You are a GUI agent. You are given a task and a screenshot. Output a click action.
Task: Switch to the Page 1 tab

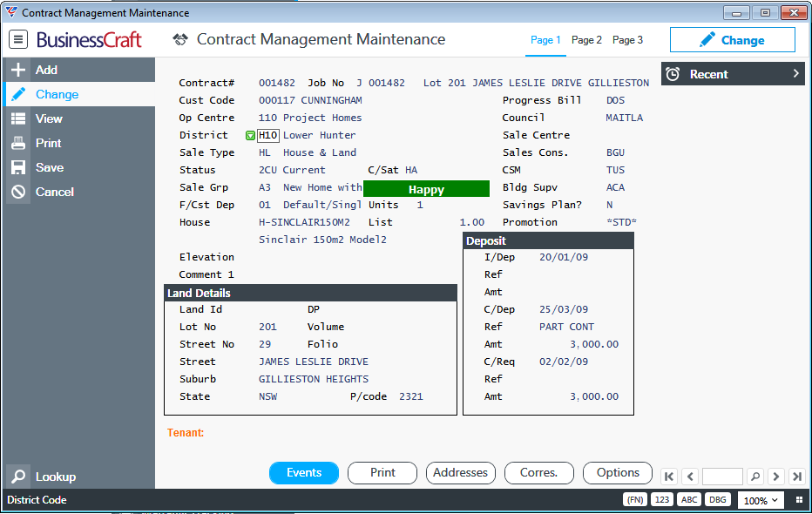pos(545,40)
